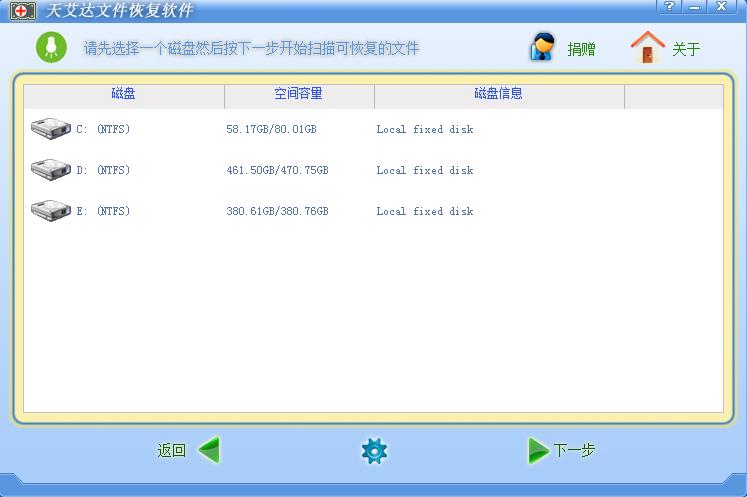Click capacity value 58.17GB/80.01GB

(272, 129)
